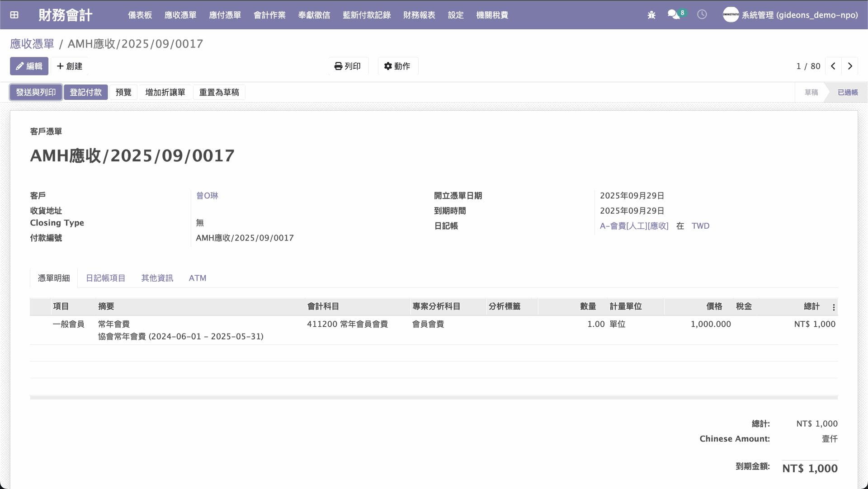Click the debug bug icon

tap(651, 15)
